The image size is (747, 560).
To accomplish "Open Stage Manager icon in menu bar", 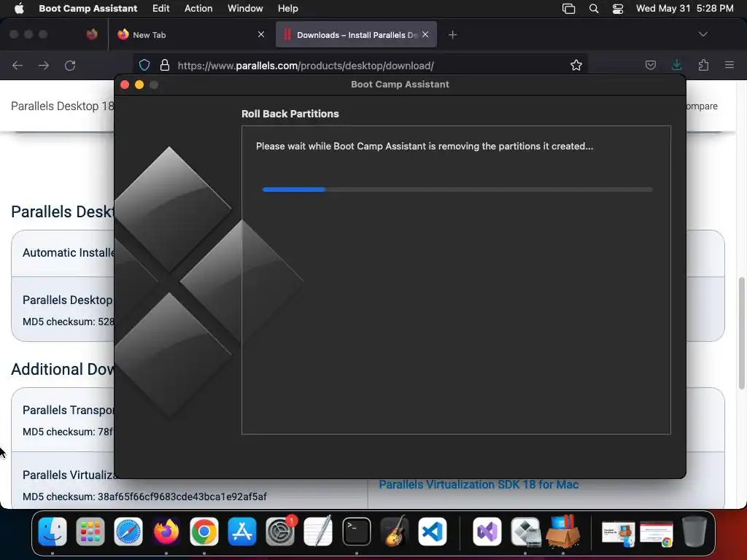I will click(568, 9).
